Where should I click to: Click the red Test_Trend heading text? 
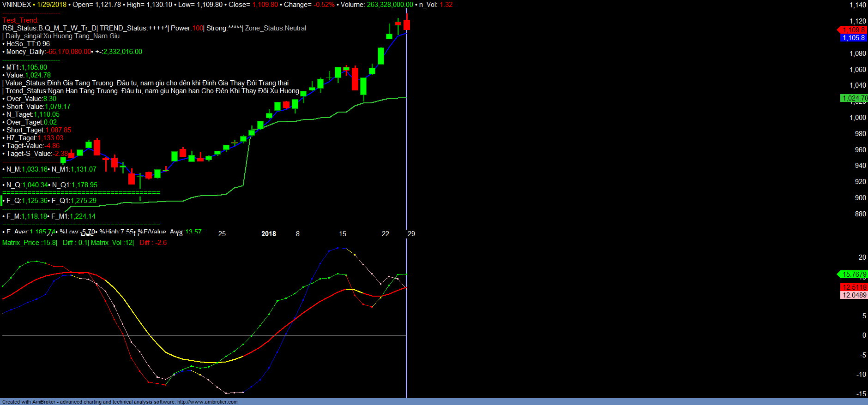pos(20,20)
